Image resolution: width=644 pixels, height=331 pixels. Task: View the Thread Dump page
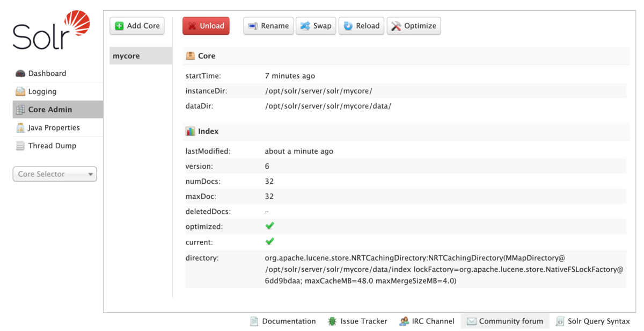point(58,146)
